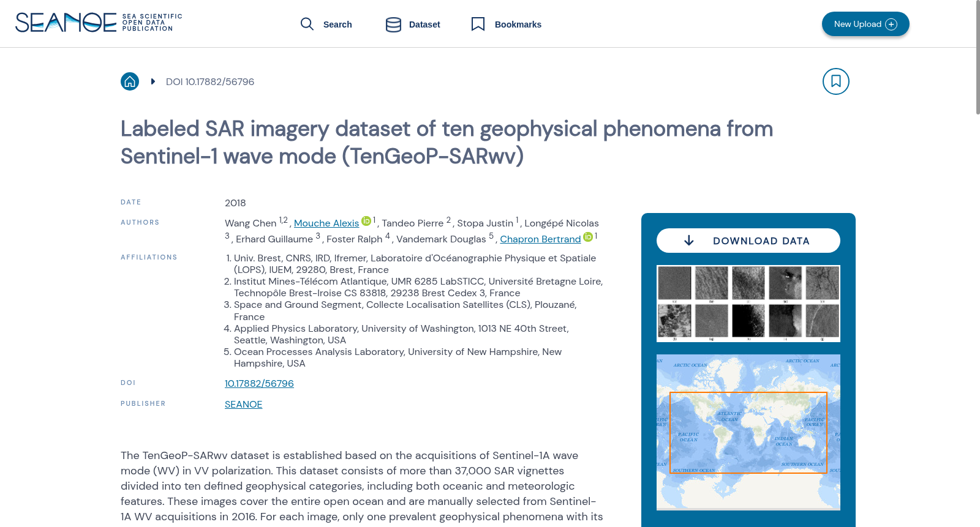Select author name Erhard Guillaume
The height and width of the screenshot is (527, 980).
(x=274, y=239)
